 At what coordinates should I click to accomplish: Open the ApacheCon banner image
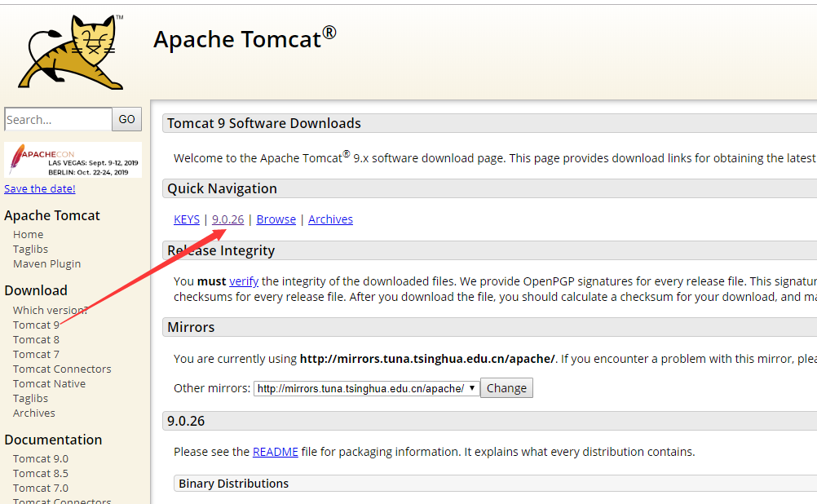pyautogui.click(x=73, y=160)
